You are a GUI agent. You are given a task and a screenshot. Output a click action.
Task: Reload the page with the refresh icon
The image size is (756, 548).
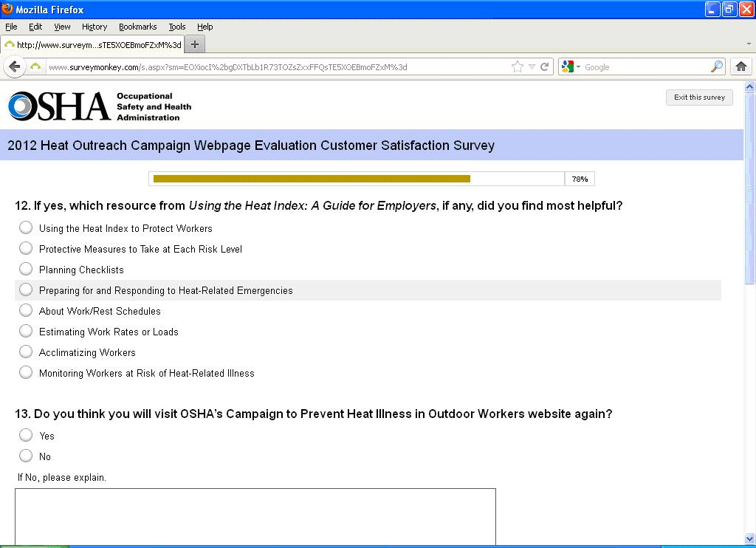544,66
